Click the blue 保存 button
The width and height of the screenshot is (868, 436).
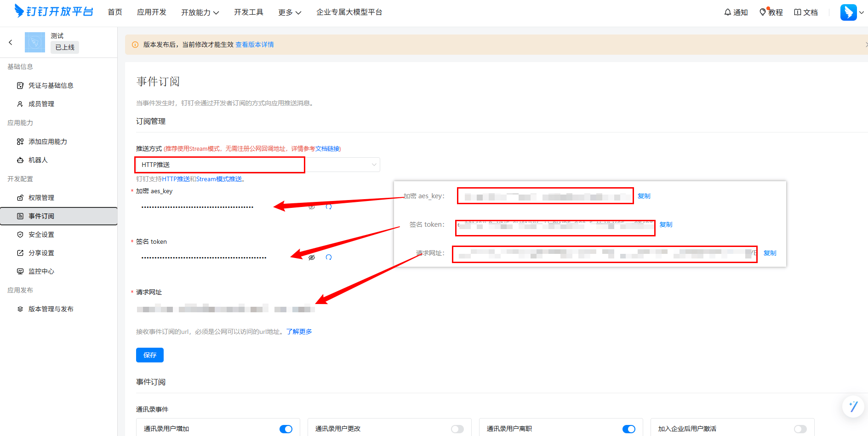click(x=150, y=355)
